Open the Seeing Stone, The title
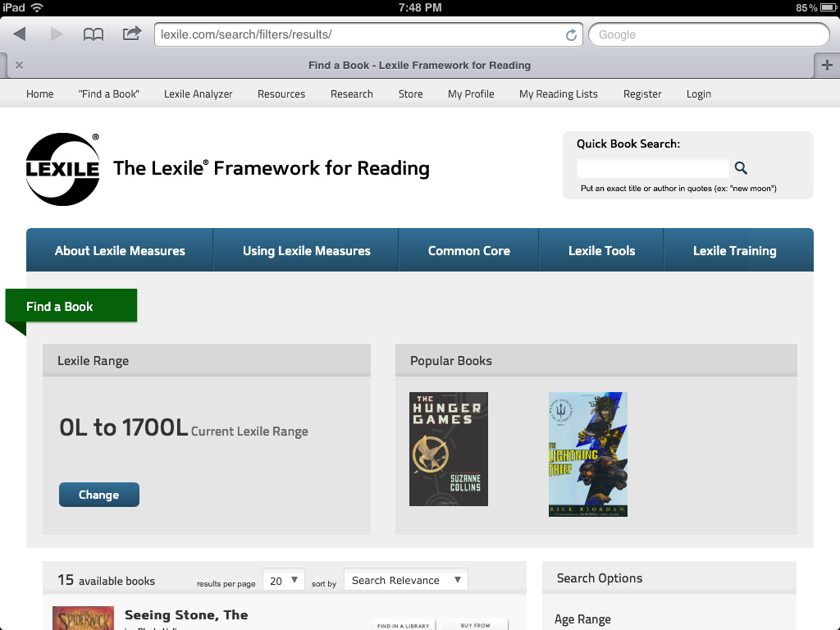 coord(186,615)
